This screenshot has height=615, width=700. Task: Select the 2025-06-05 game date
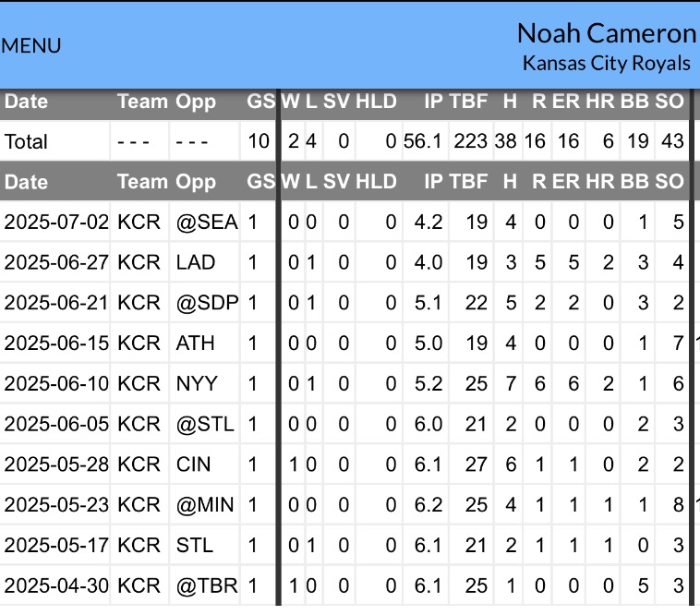point(56,424)
